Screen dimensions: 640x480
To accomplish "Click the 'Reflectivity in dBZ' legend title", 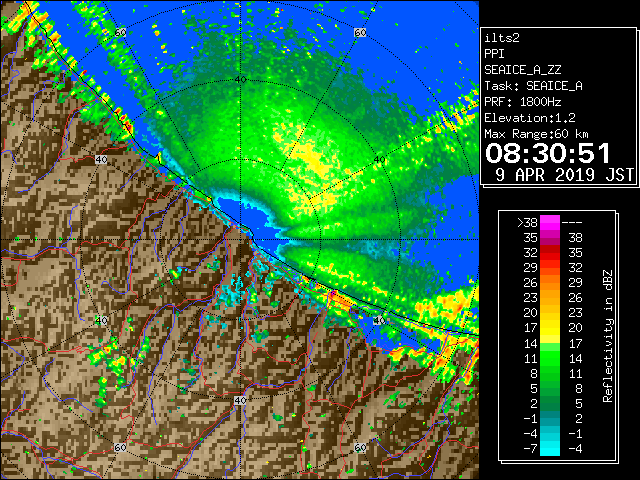I will click(608, 336).
